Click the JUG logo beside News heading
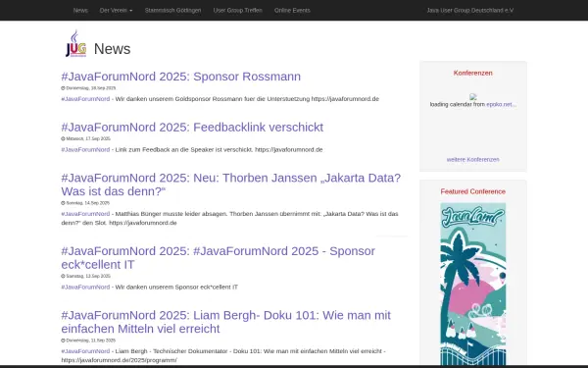The width and height of the screenshot is (588, 368). (x=76, y=43)
